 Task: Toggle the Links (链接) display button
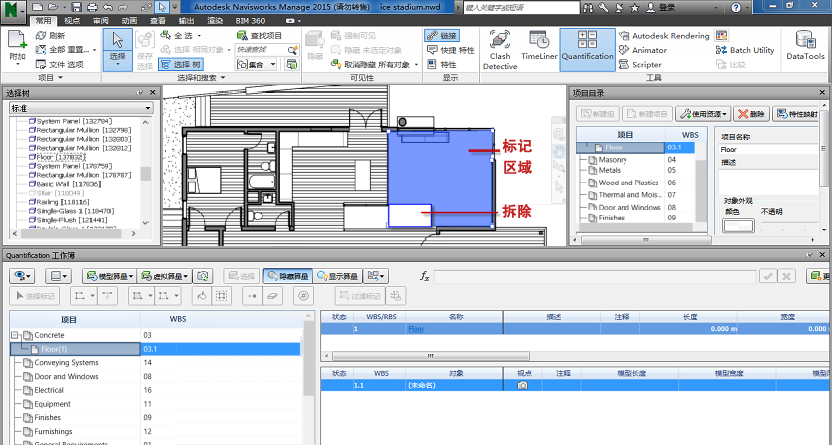442,36
